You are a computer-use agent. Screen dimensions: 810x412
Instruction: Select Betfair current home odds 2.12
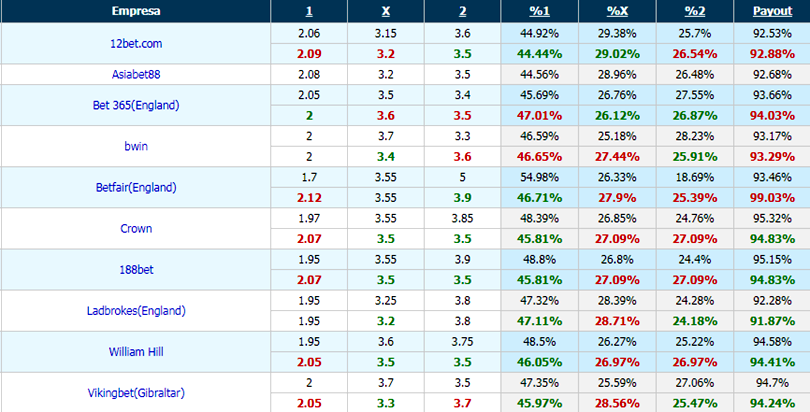tap(309, 198)
